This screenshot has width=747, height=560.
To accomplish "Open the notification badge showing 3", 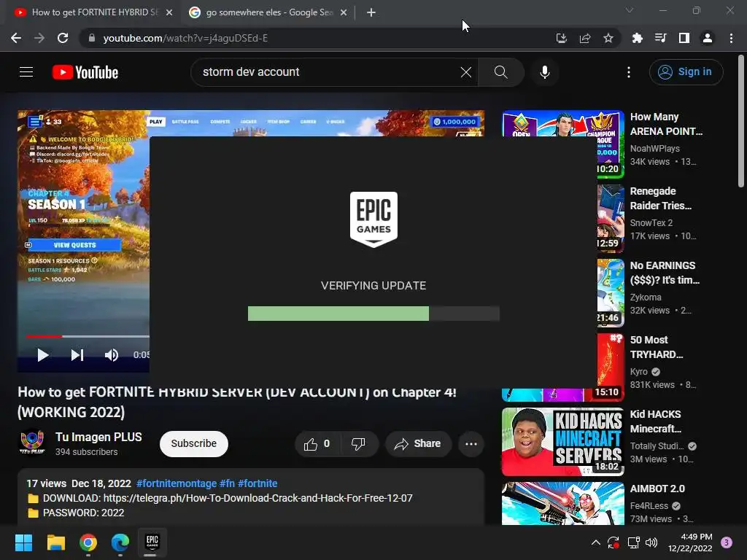I will [727, 542].
